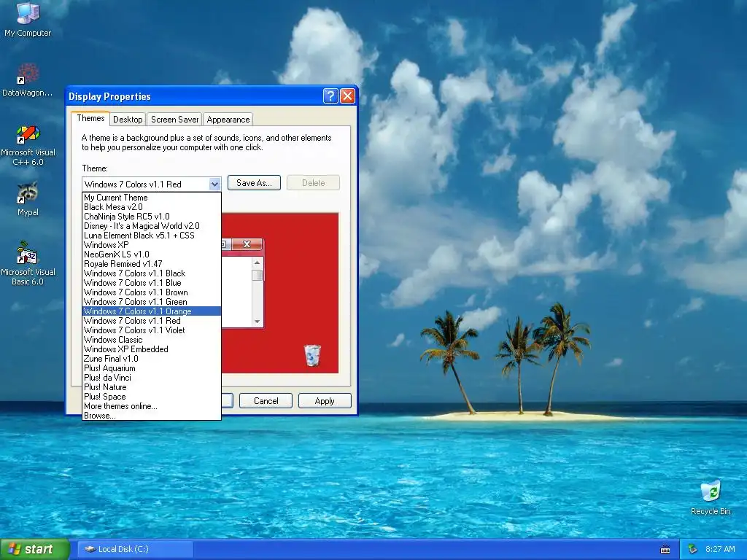Select Luna Element Black v5.1 + CSS
The height and width of the screenshot is (560, 747).
[152, 236]
